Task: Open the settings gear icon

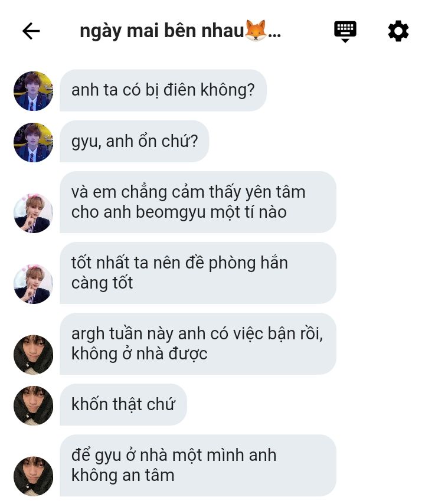Action: click(x=398, y=31)
